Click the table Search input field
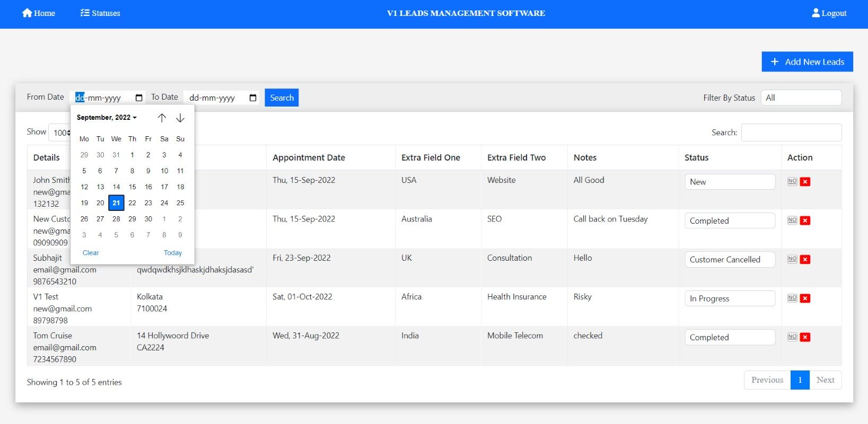 791,132
